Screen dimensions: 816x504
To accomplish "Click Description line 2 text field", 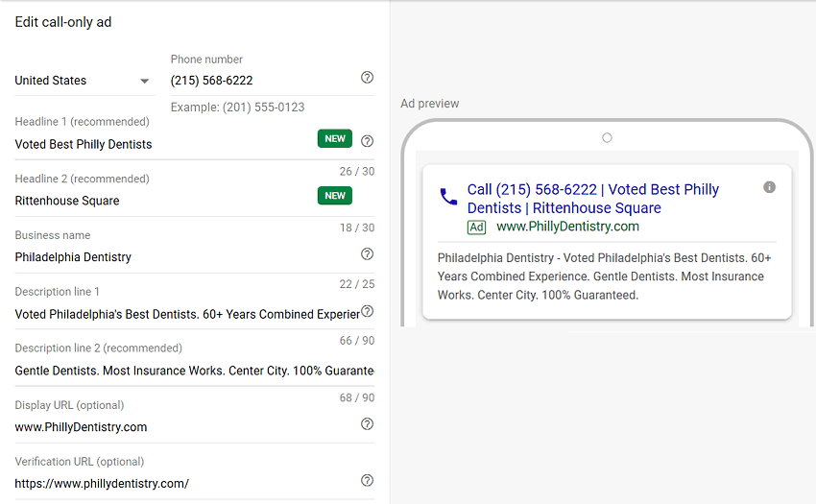I will 194,371.
